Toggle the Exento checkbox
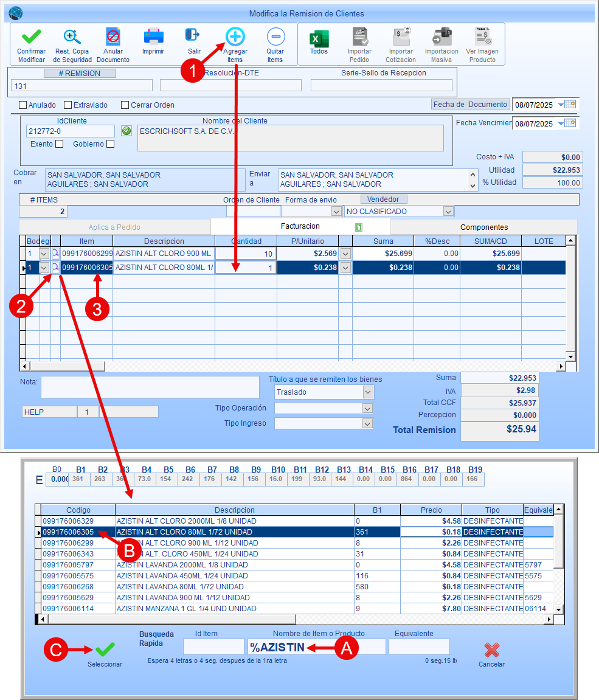Image resolution: width=599 pixels, height=700 pixels. point(60,144)
